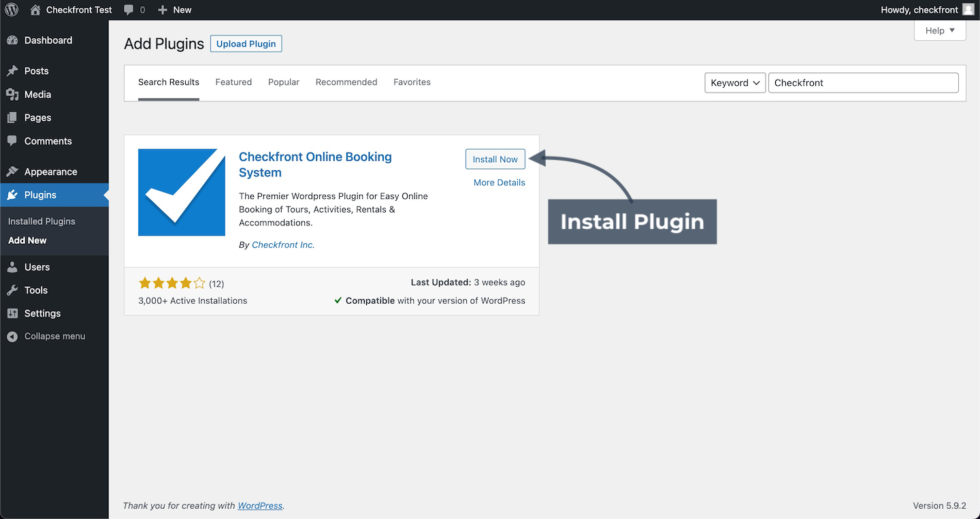
Task: Click the empty fifth rating star
Action: click(199, 283)
